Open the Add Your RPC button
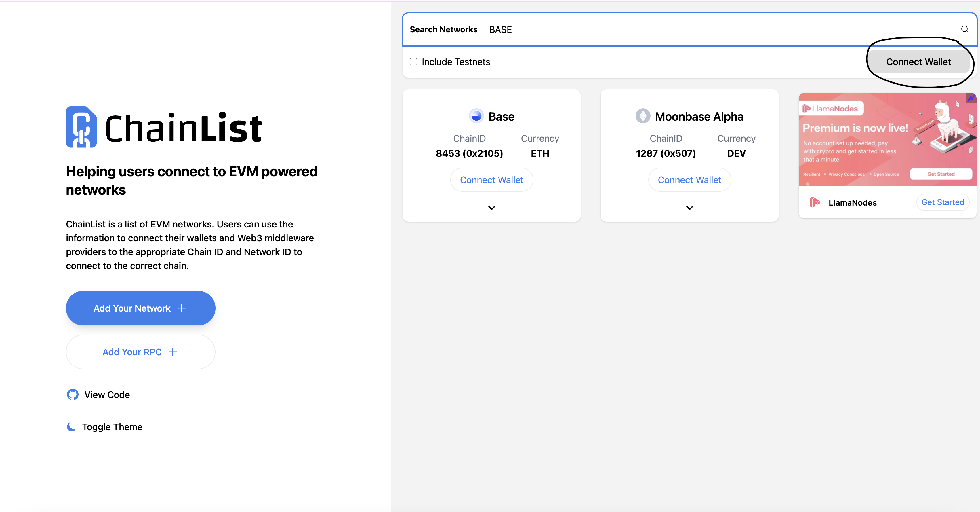980x512 pixels. [x=140, y=352]
